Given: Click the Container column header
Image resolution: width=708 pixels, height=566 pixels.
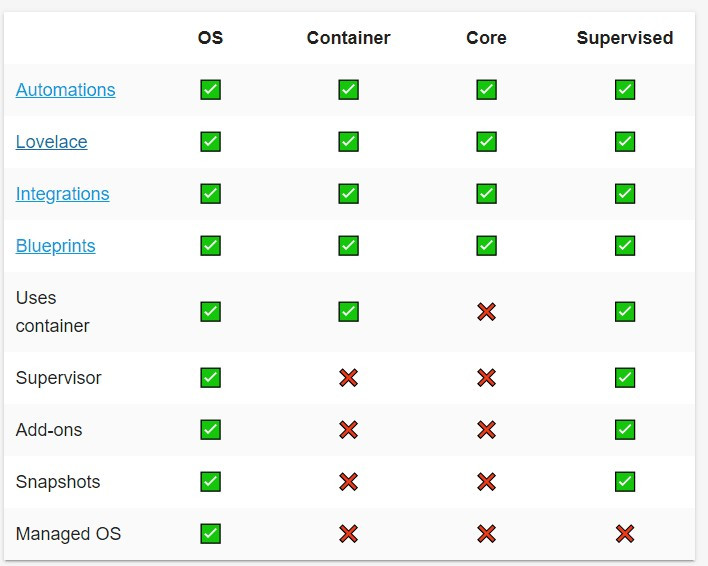Looking at the screenshot, I should click(x=348, y=38).
